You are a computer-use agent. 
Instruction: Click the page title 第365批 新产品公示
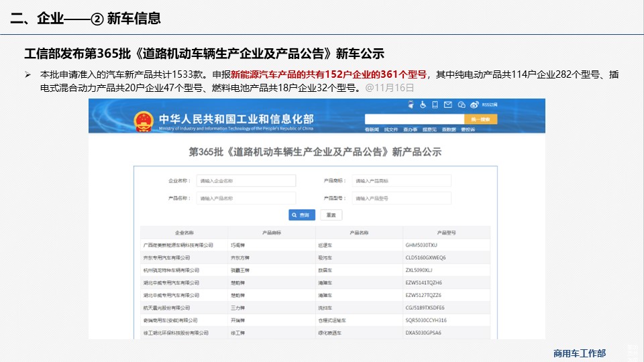tap(315, 152)
